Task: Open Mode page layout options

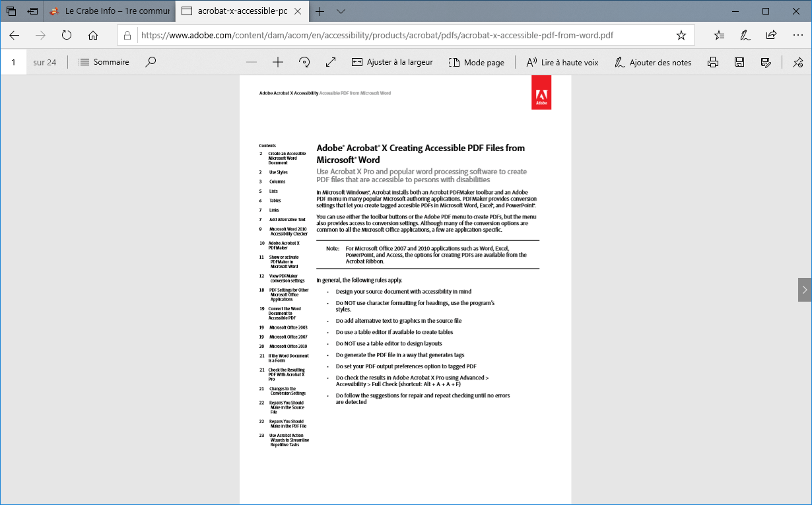Action: coord(476,62)
